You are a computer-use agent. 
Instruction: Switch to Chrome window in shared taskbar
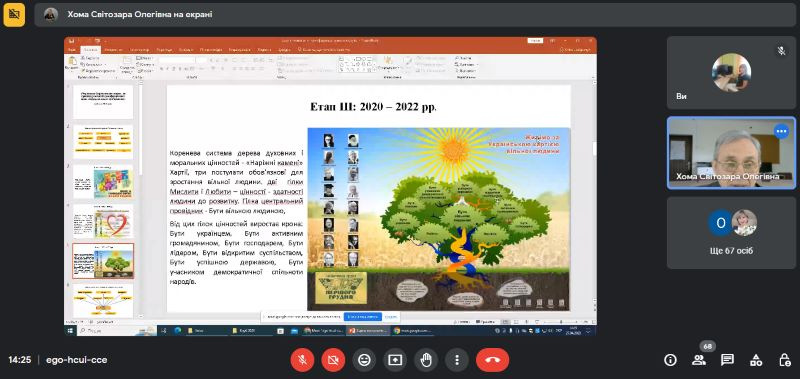click(412, 331)
